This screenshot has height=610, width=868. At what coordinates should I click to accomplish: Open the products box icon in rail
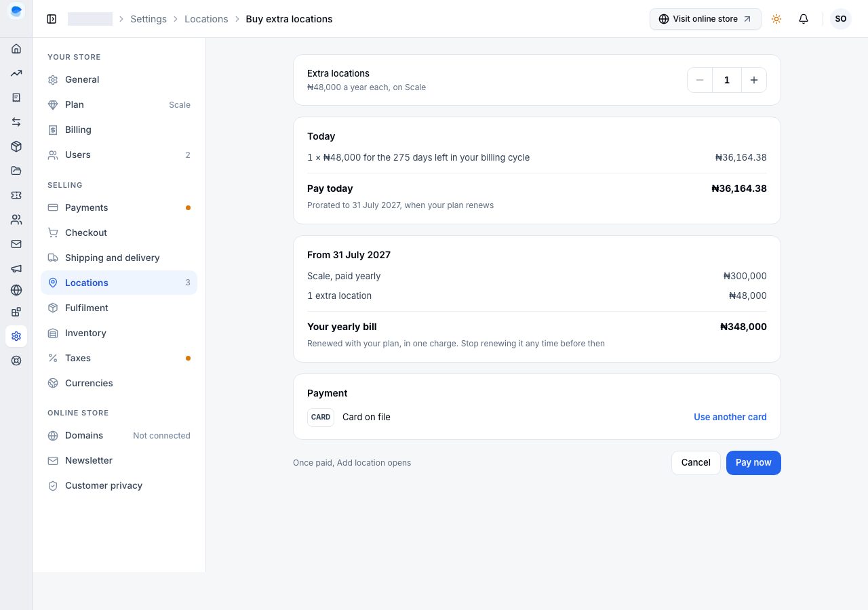point(16,146)
